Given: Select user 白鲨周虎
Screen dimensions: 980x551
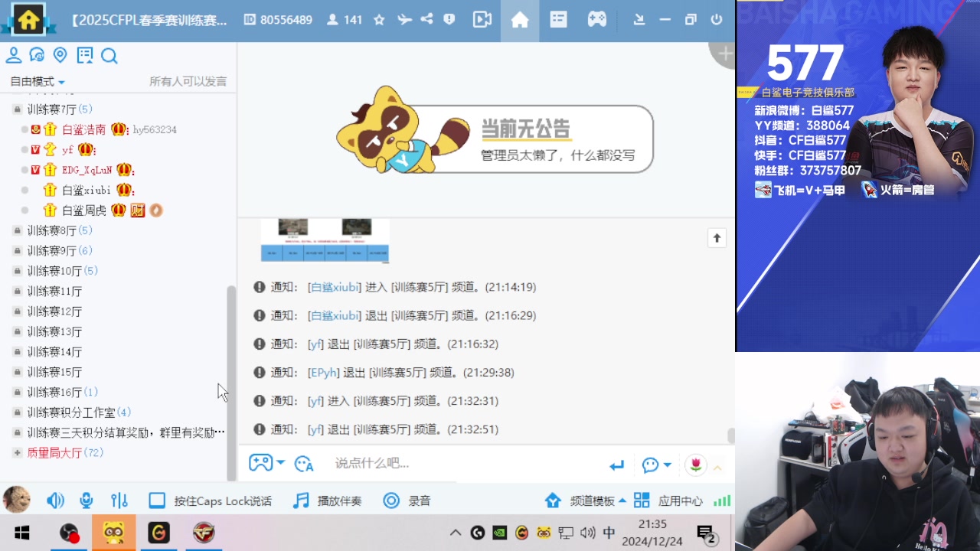Looking at the screenshot, I should [84, 210].
